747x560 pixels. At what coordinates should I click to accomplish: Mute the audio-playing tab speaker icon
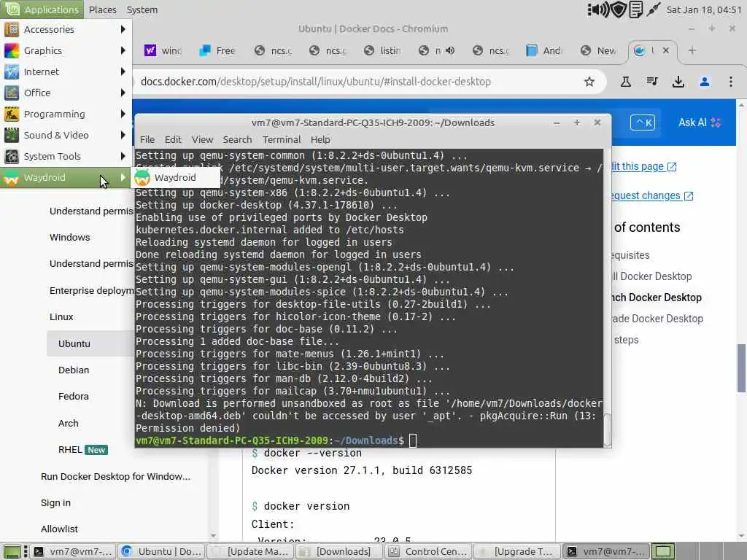tap(450, 50)
